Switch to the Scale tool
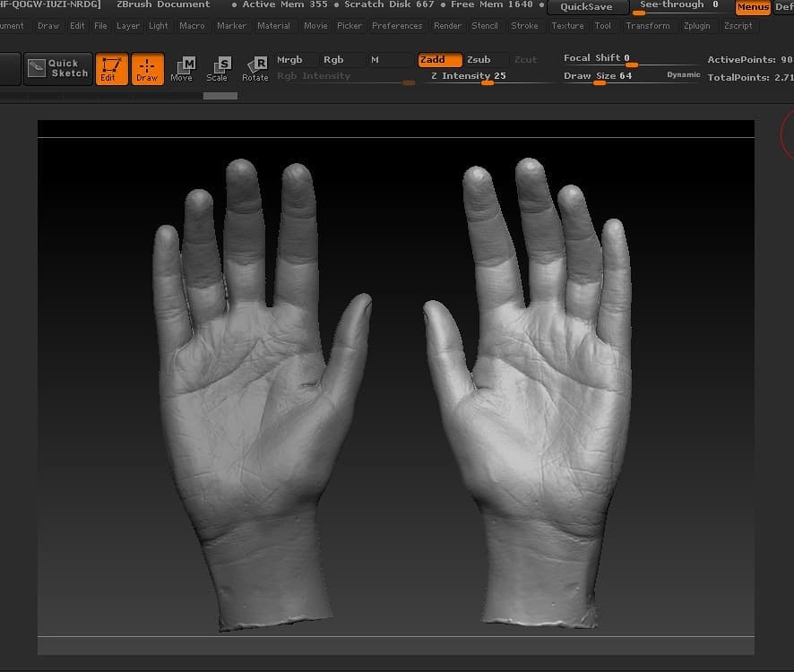 218,69
